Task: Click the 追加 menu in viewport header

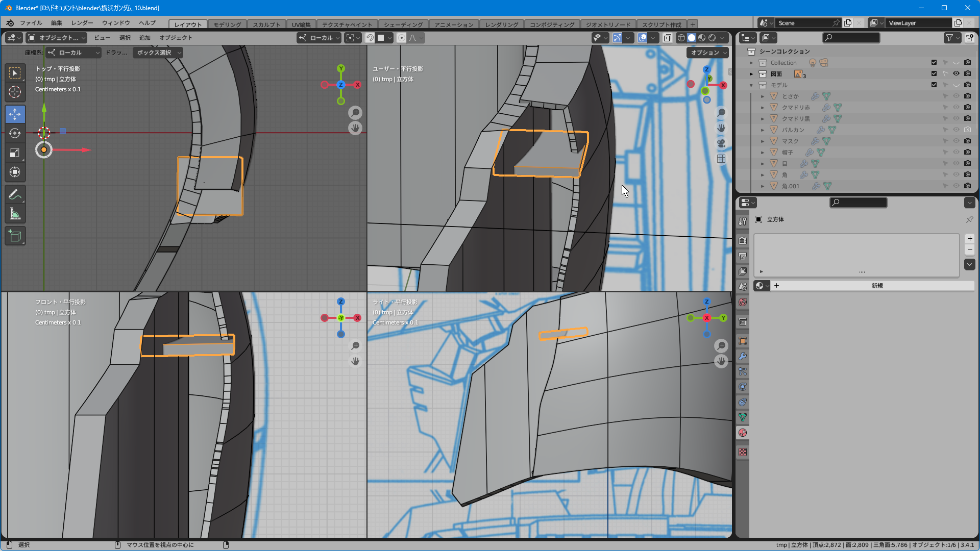Action: tap(145, 38)
